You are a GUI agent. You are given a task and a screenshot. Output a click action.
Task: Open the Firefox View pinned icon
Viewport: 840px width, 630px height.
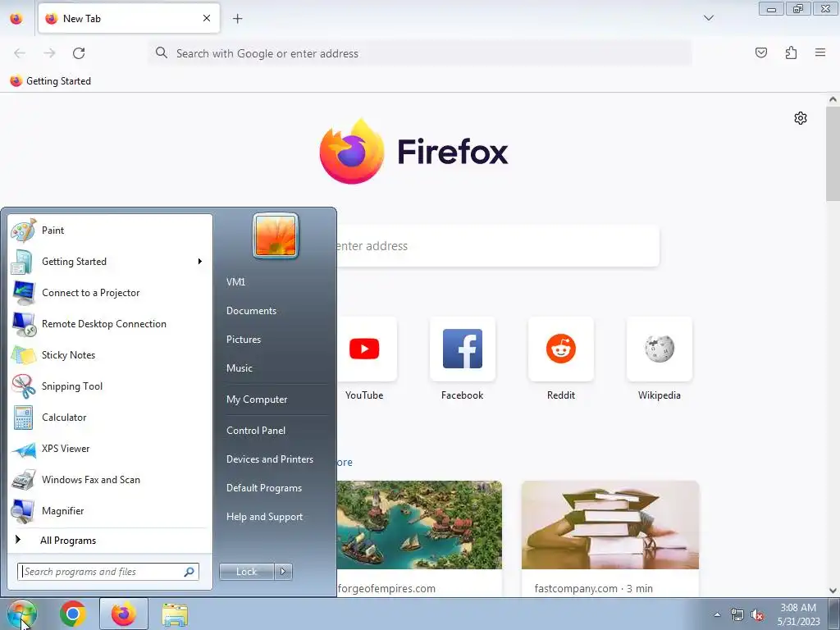tap(16, 19)
